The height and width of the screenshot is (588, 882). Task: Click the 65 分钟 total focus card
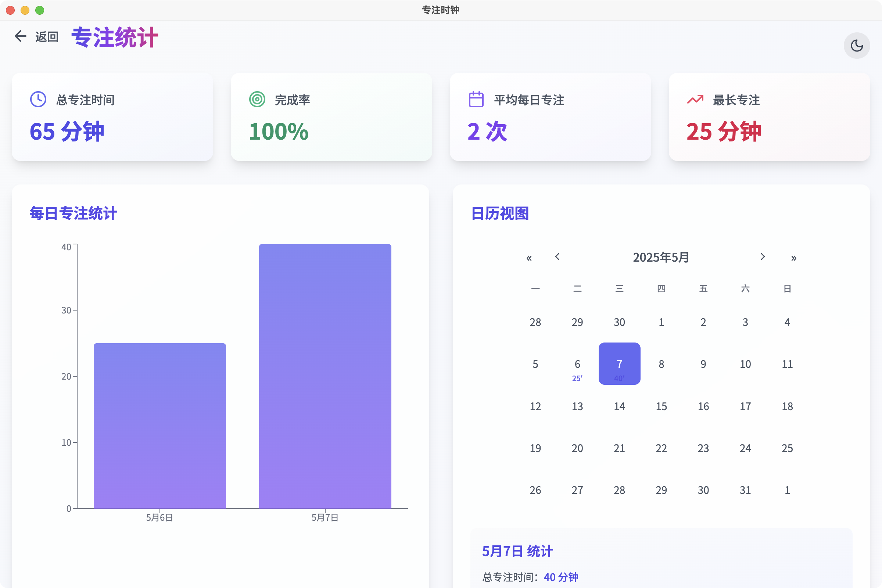tap(112, 117)
